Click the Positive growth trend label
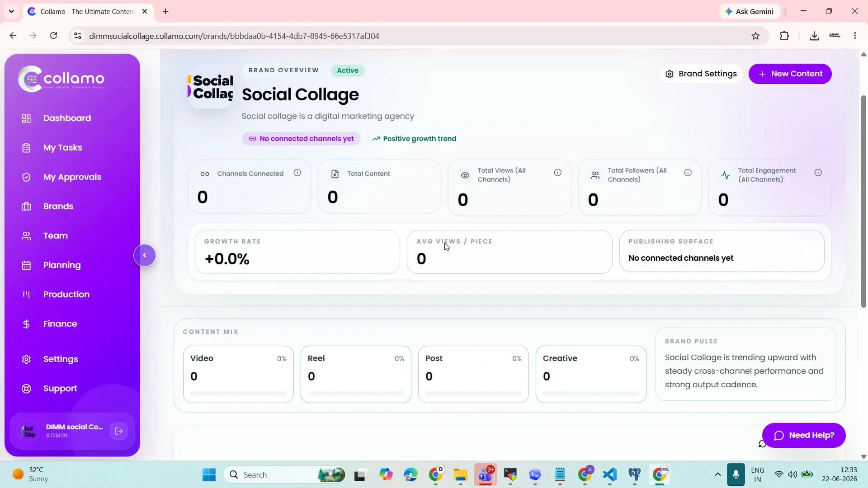Screen dimensions: 868x488 (x=414, y=139)
